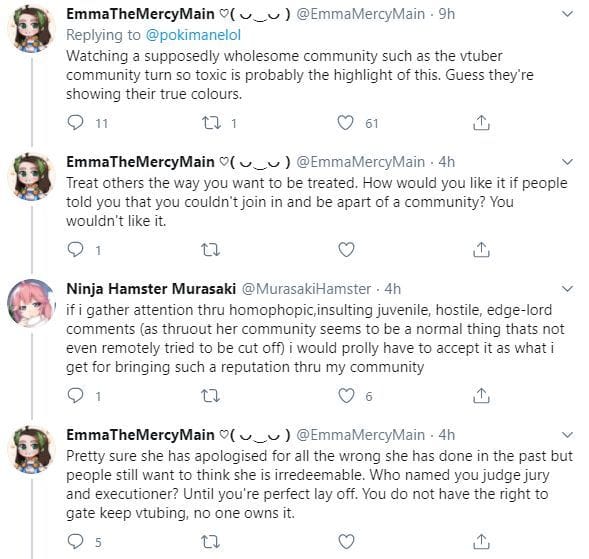Retweet Ninja Hamster Murasaki's tweet
This screenshot has width=589, height=559.
click(x=210, y=396)
